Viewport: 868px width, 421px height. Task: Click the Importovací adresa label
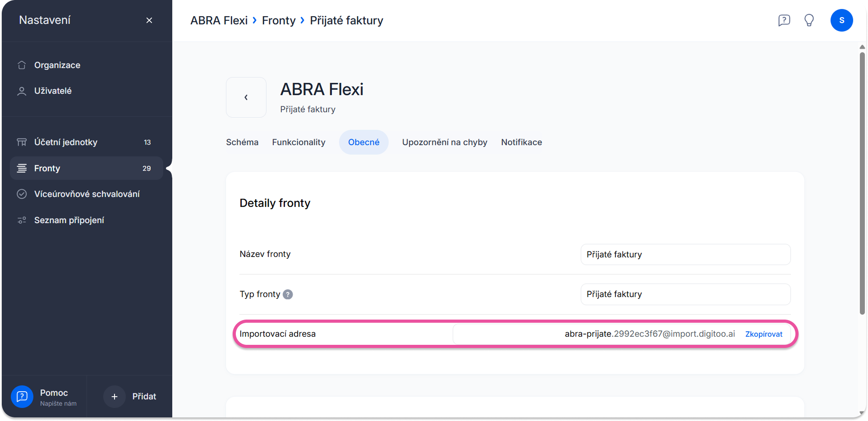pos(278,334)
